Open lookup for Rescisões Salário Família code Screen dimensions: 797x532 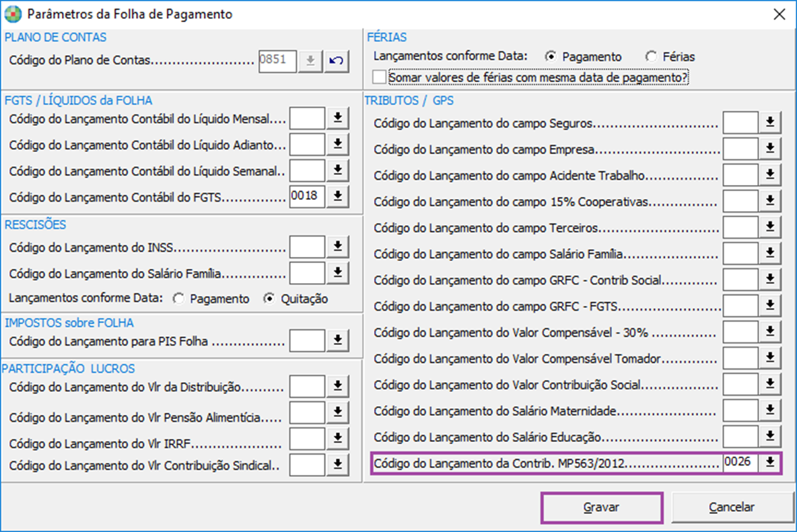(x=337, y=273)
